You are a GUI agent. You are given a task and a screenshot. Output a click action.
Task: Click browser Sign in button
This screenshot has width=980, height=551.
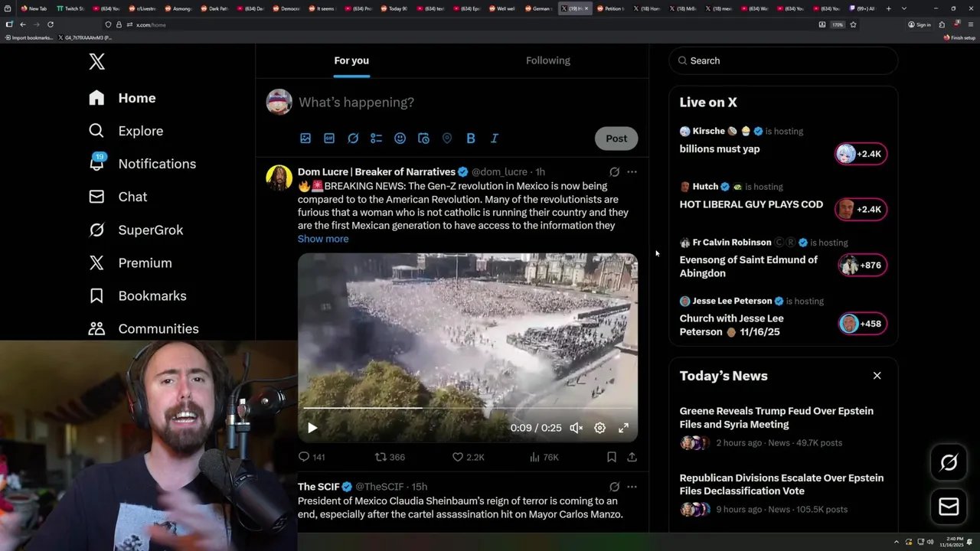[x=920, y=24]
